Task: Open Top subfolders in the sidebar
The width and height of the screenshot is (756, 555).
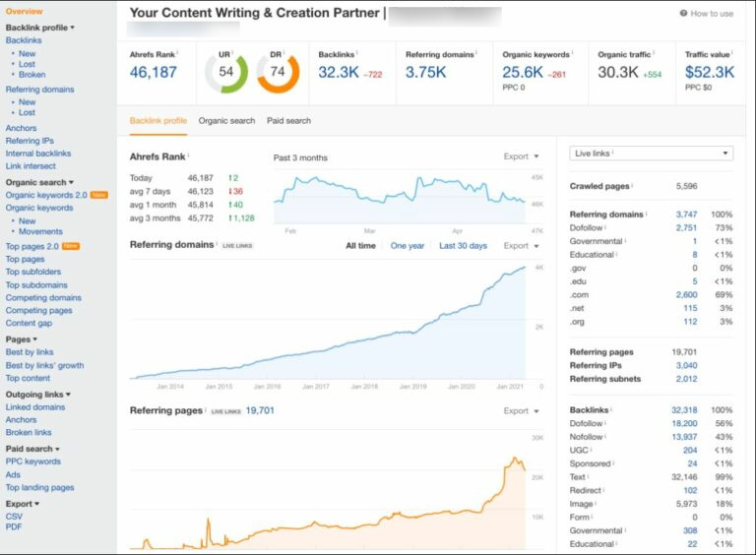Action: [33, 272]
